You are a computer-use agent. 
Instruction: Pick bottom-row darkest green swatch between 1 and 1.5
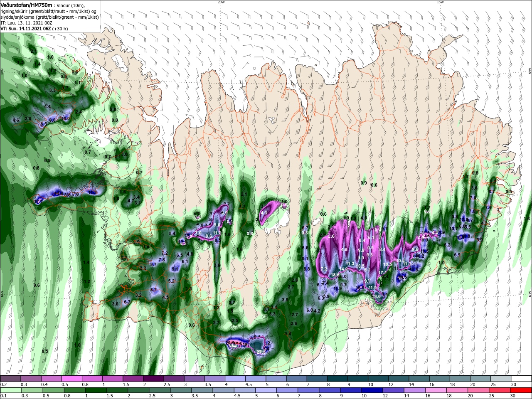click(x=96, y=390)
